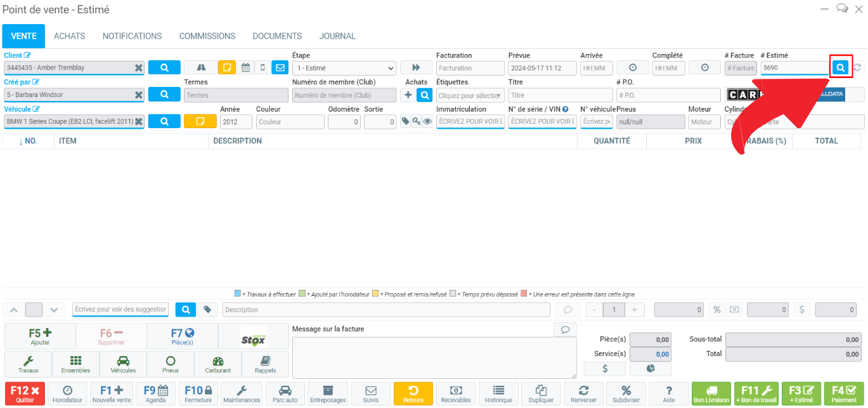Toggle the yellow client note button
The height and width of the screenshot is (408, 868).
pos(227,67)
